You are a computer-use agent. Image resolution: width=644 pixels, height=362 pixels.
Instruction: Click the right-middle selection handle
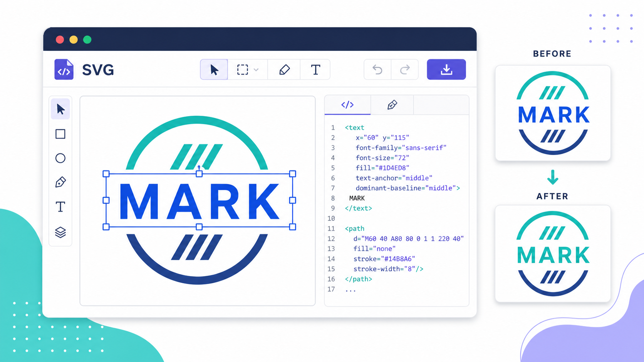(293, 200)
